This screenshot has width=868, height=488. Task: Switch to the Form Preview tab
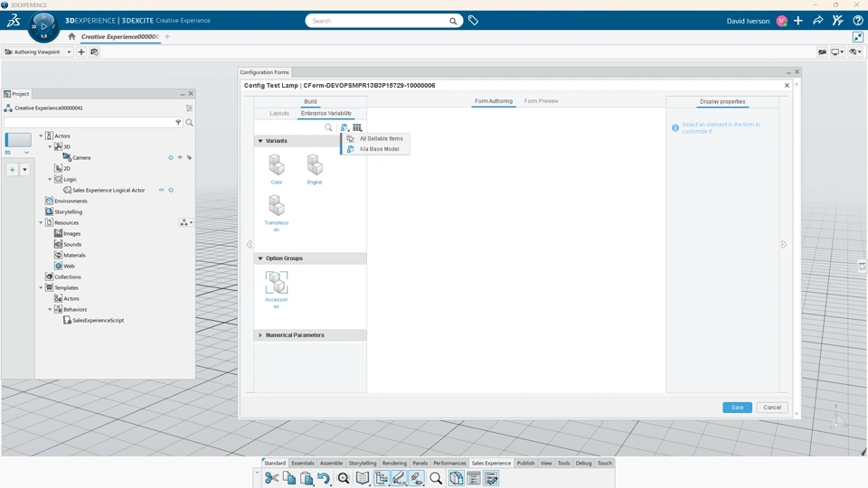coord(541,101)
